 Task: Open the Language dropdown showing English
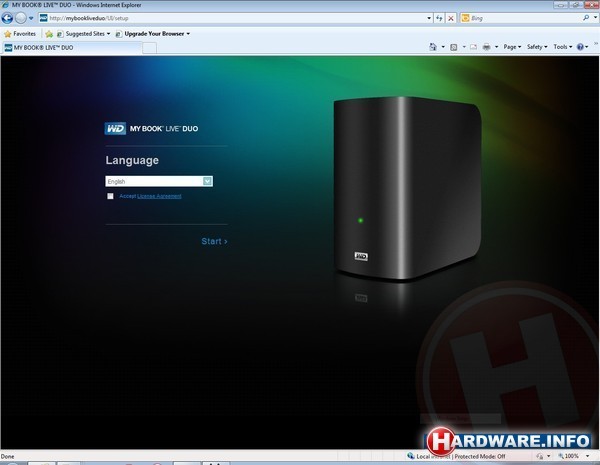(159, 181)
